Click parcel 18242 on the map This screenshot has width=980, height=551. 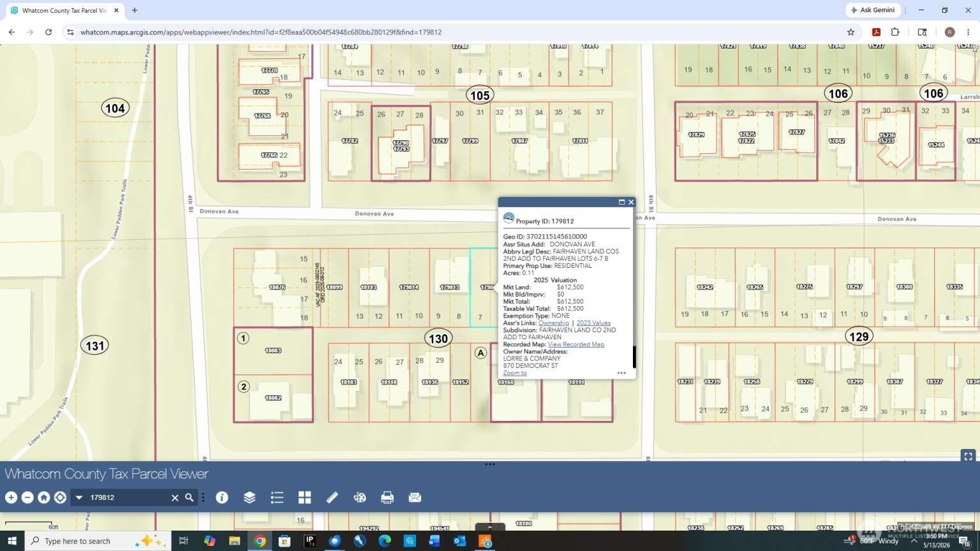(705, 287)
